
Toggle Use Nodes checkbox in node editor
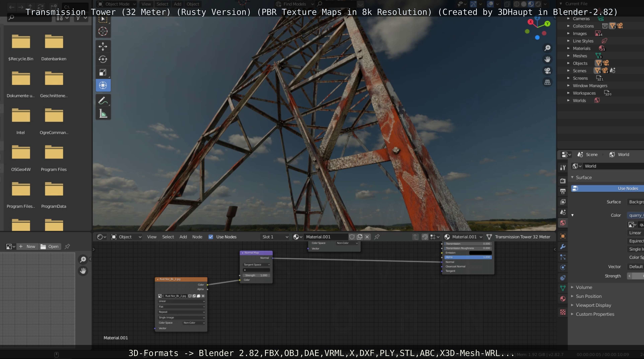pyautogui.click(x=211, y=237)
